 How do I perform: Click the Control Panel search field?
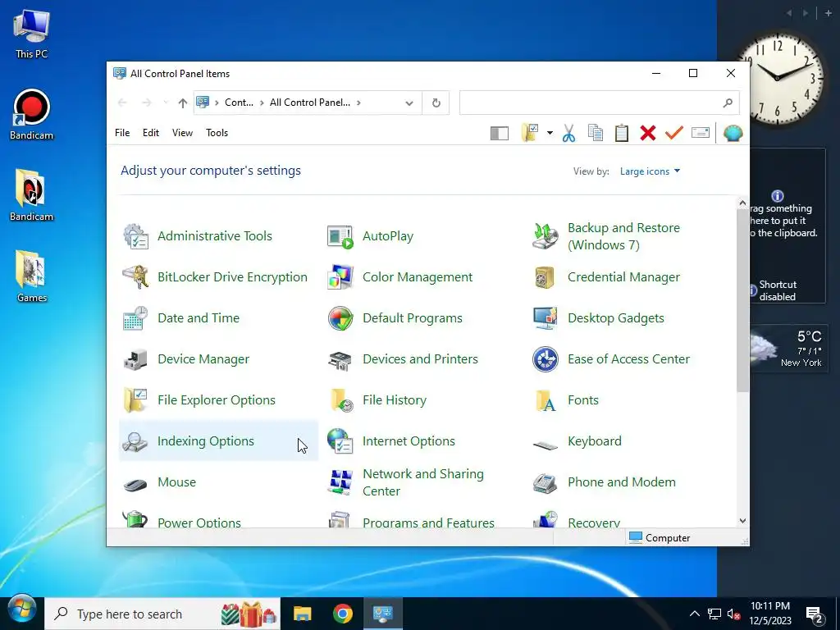(x=600, y=103)
